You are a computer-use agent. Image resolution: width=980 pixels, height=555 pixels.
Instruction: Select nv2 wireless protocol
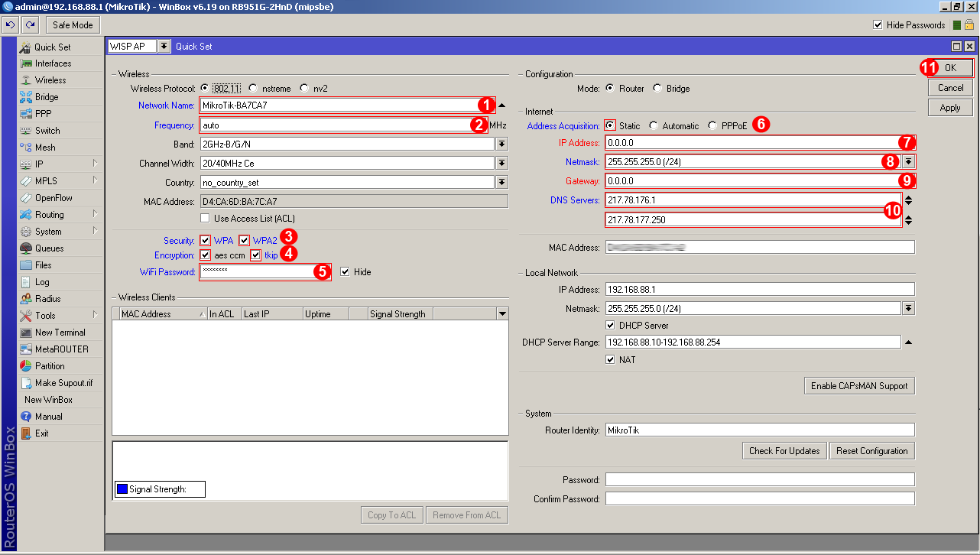point(304,89)
